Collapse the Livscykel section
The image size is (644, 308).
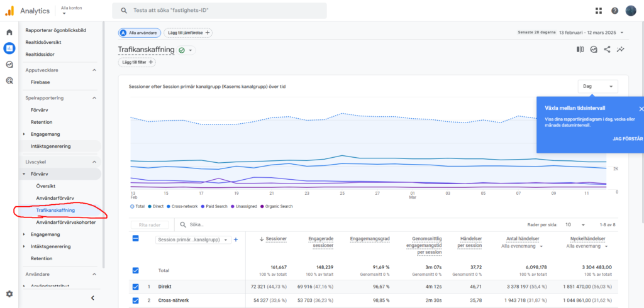pos(94,162)
